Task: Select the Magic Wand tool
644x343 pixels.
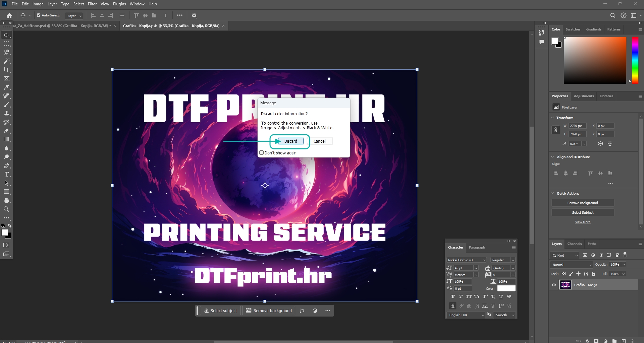Action: coord(6,61)
